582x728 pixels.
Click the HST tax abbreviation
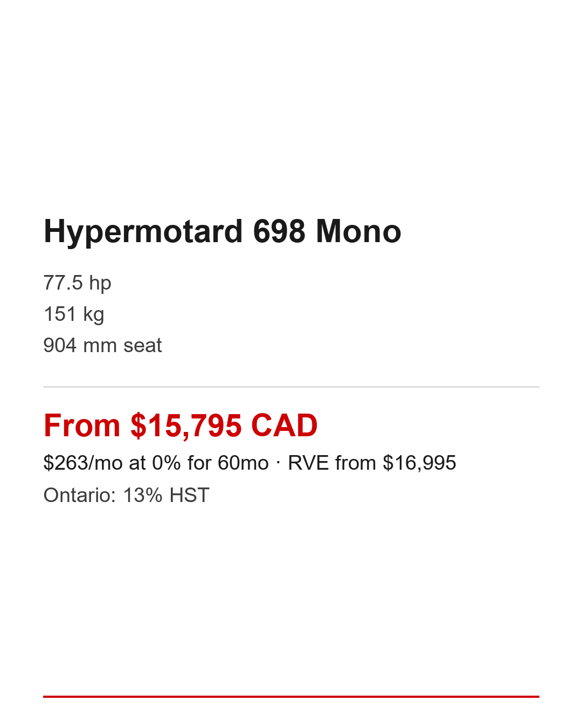[189, 496]
